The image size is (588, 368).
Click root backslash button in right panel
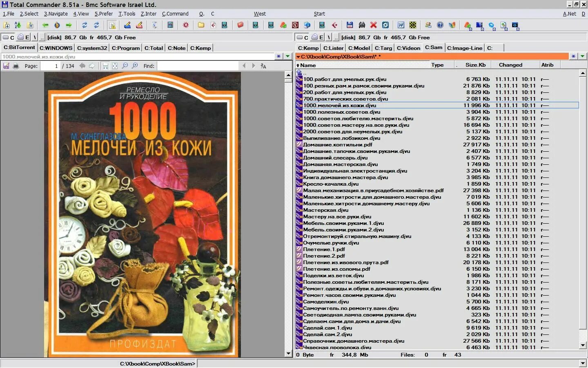click(x=329, y=37)
